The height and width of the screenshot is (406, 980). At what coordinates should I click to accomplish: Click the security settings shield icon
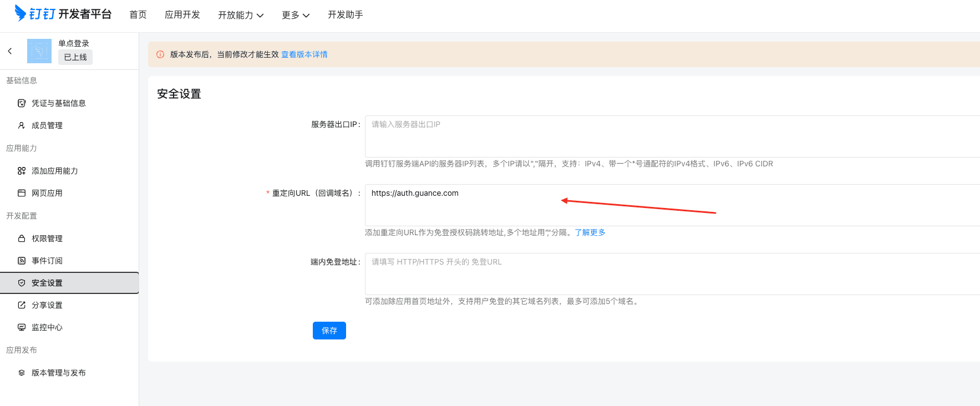[22, 283]
